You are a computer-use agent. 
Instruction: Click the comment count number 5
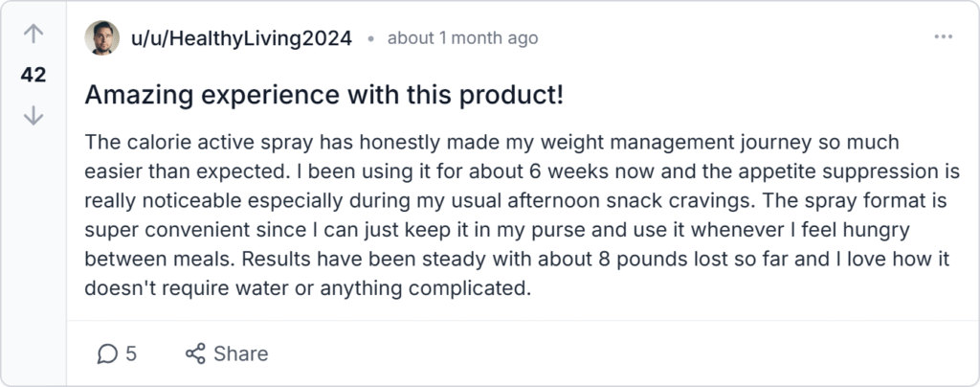[x=131, y=354]
